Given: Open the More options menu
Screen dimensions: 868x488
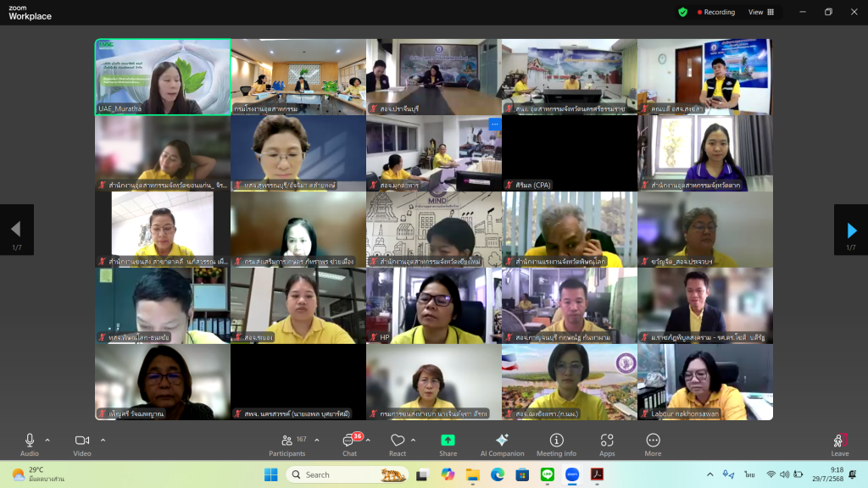Looking at the screenshot, I should 653,444.
